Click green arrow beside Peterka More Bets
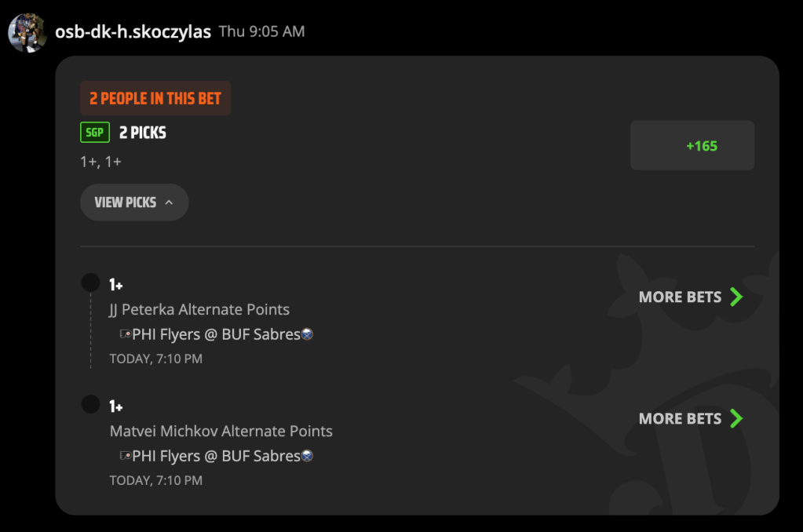The width and height of the screenshot is (803, 532). pyautogui.click(x=736, y=297)
